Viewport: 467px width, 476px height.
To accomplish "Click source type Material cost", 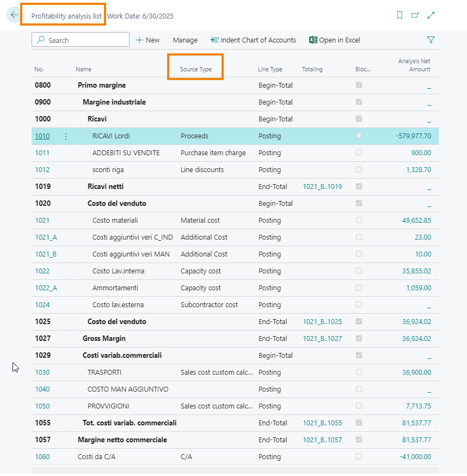I will (200, 221).
